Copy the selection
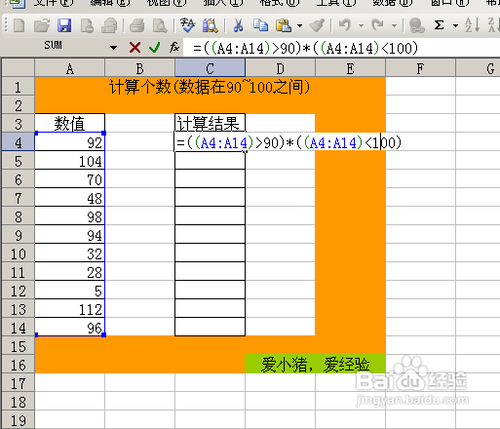 (260, 26)
